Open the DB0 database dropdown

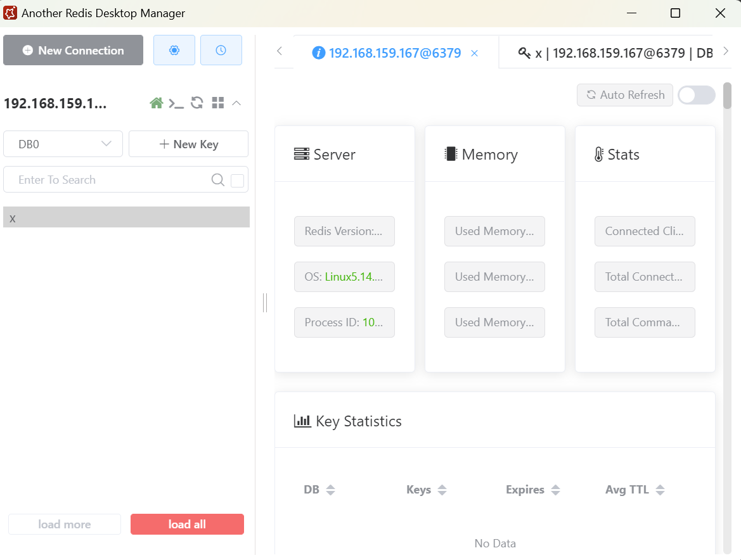coord(63,144)
